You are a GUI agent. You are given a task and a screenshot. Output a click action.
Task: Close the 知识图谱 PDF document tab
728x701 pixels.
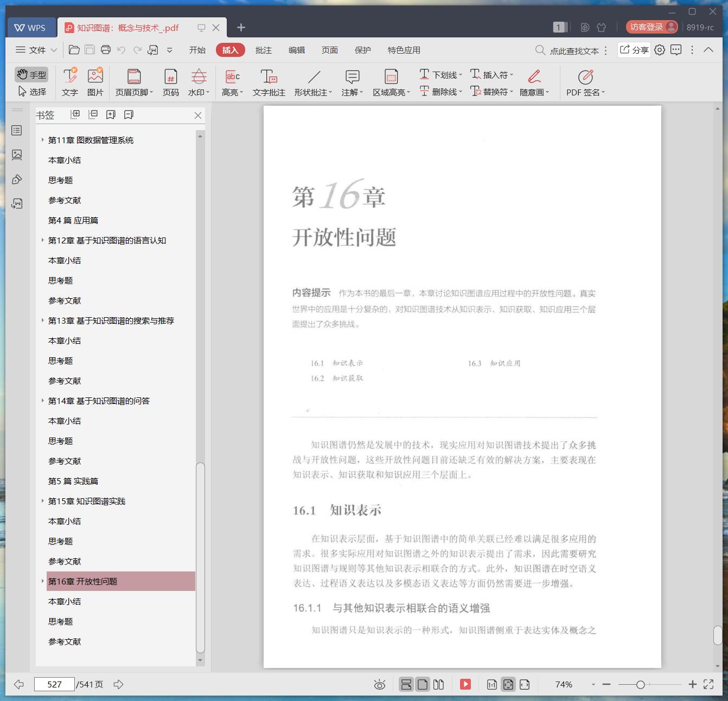pyautogui.click(x=216, y=28)
